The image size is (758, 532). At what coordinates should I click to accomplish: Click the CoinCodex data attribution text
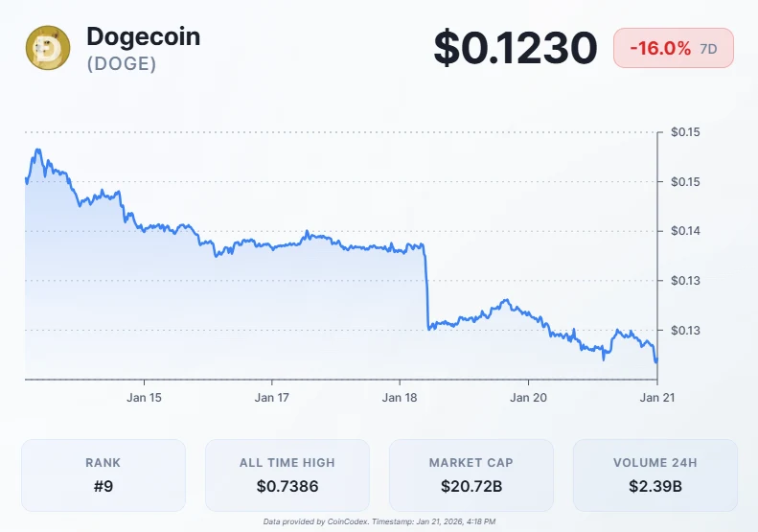coord(379,521)
